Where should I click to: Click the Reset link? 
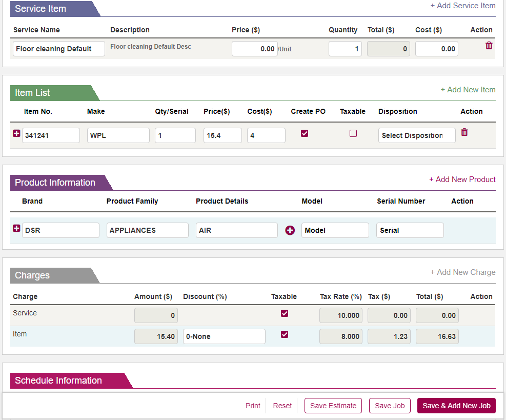pos(282,406)
